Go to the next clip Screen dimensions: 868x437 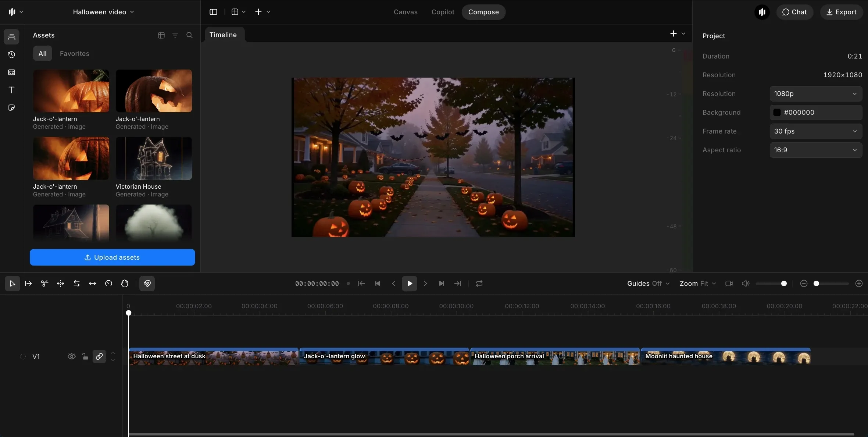coord(442,284)
